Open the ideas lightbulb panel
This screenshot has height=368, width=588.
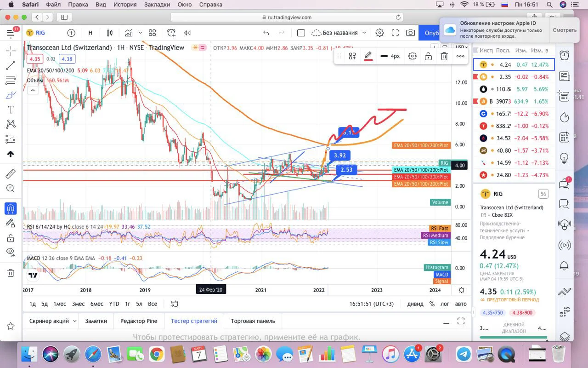click(565, 158)
